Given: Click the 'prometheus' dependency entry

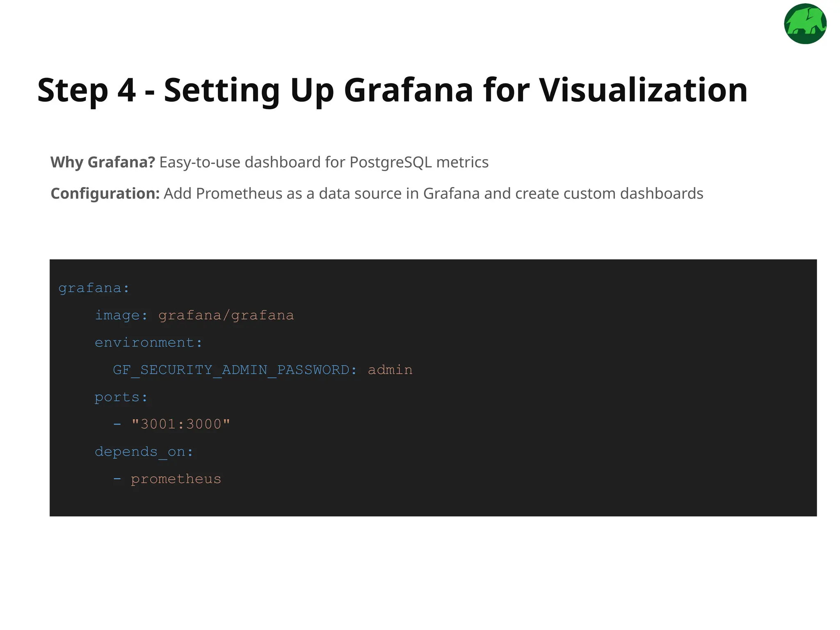Looking at the screenshot, I should [176, 479].
